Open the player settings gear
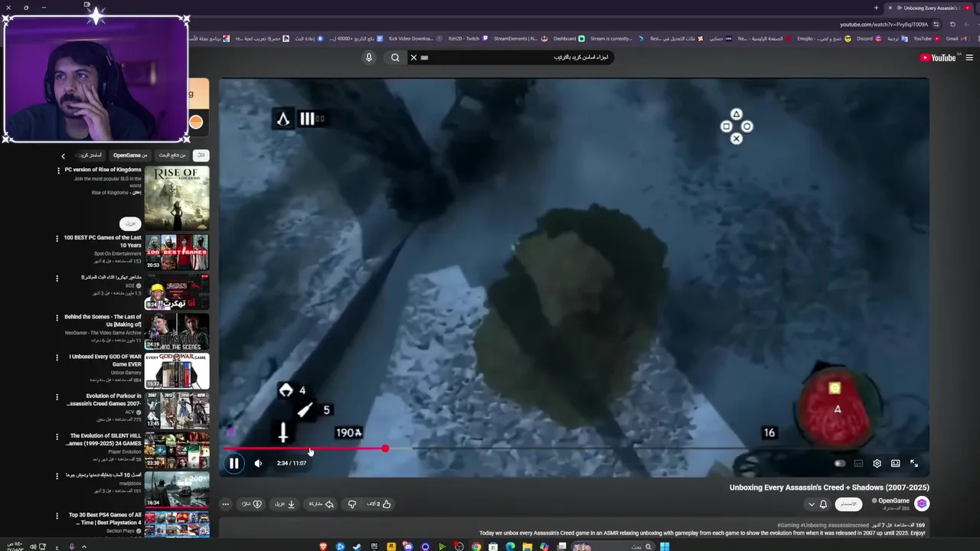Viewport: 980px width, 551px height. (877, 463)
